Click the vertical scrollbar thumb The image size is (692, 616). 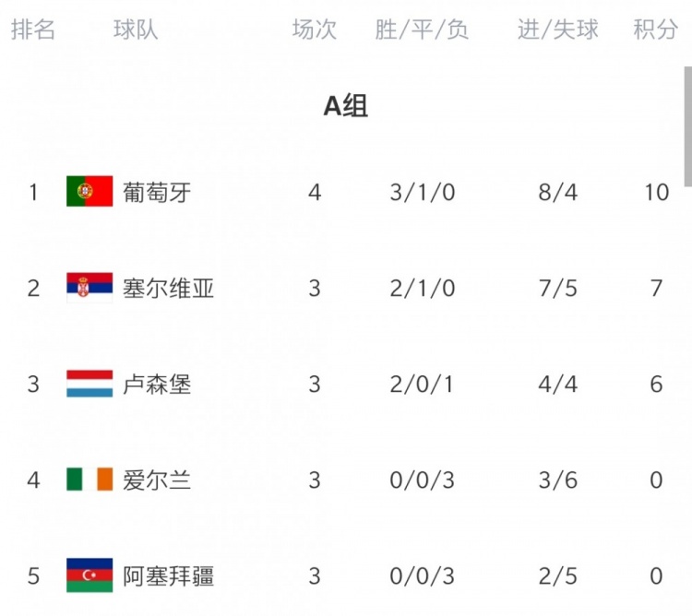coord(688,126)
